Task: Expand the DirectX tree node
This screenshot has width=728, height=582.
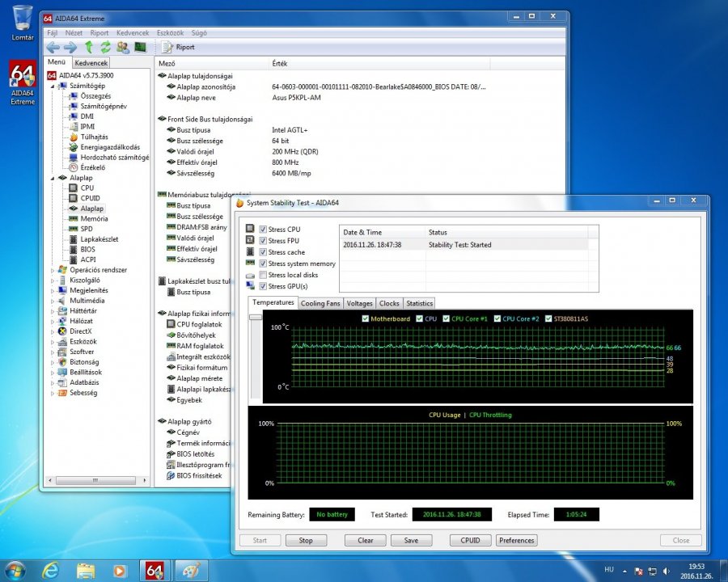Action: point(53,331)
